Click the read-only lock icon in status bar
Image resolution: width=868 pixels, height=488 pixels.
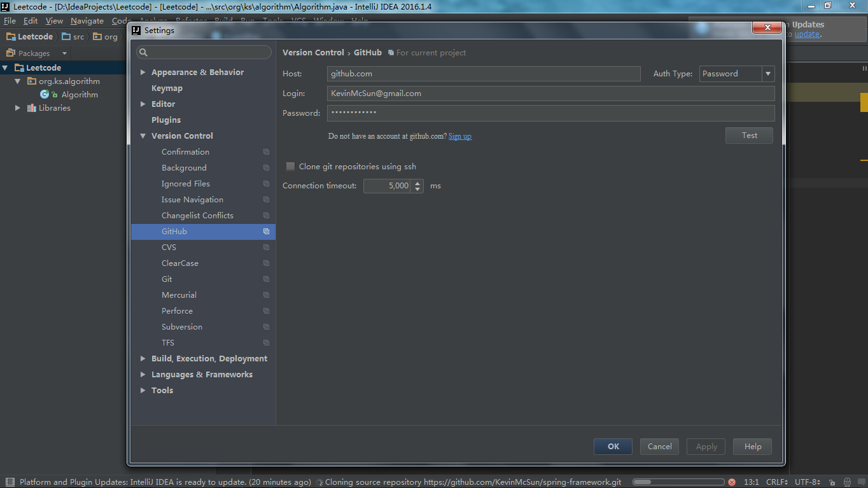(832, 482)
